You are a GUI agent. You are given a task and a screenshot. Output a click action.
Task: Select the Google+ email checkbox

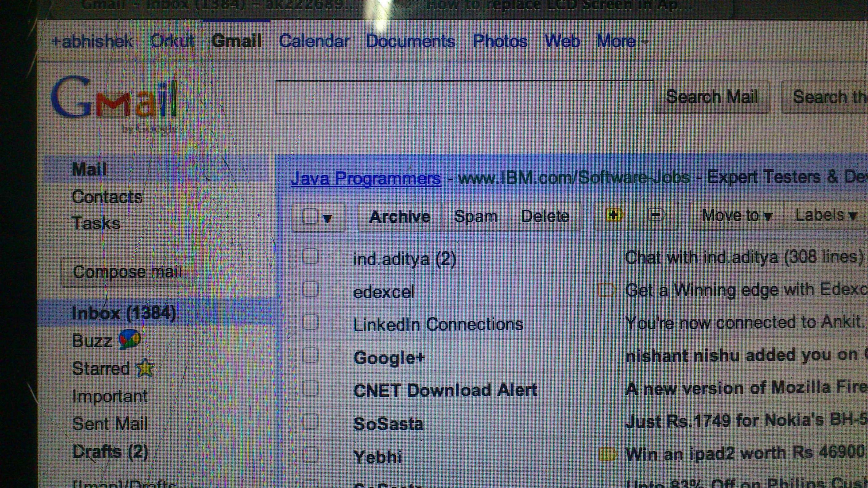pyautogui.click(x=310, y=355)
